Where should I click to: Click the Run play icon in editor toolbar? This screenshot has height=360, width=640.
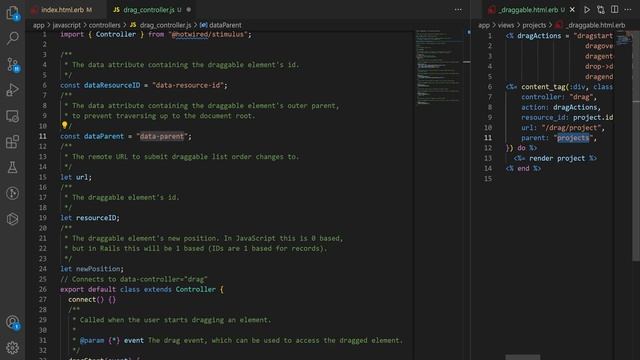587,9
